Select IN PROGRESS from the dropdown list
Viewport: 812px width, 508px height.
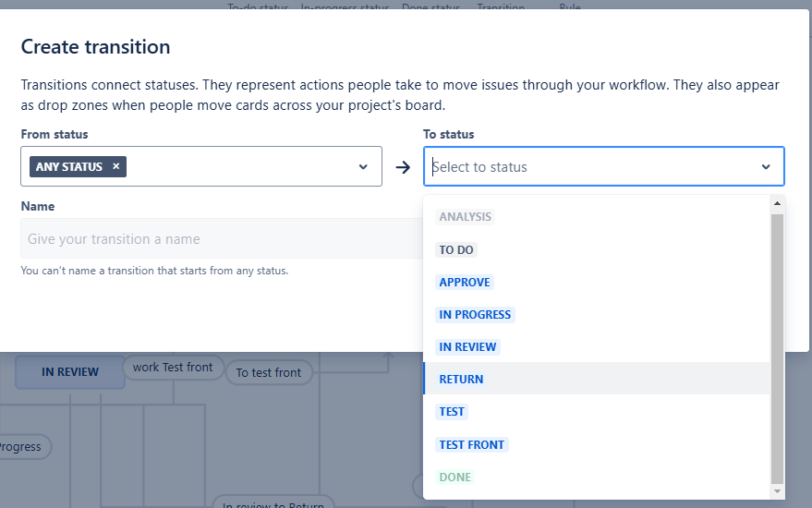click(475, 314)
